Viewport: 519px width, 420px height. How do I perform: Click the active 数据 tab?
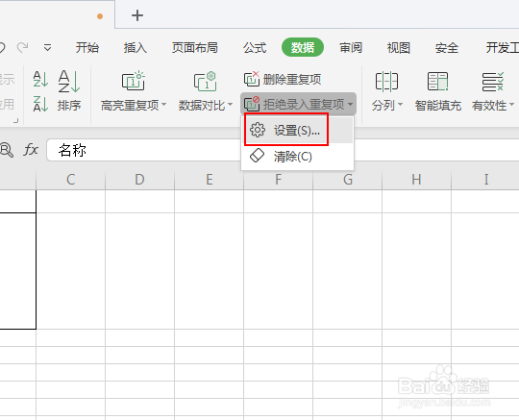click(303, 47)
